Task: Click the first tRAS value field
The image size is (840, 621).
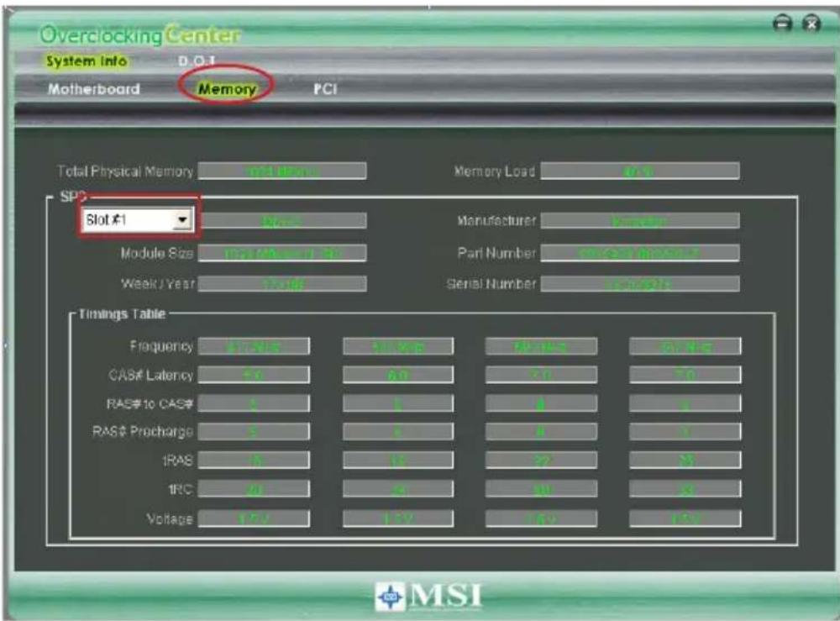Action: click(254, 460)
